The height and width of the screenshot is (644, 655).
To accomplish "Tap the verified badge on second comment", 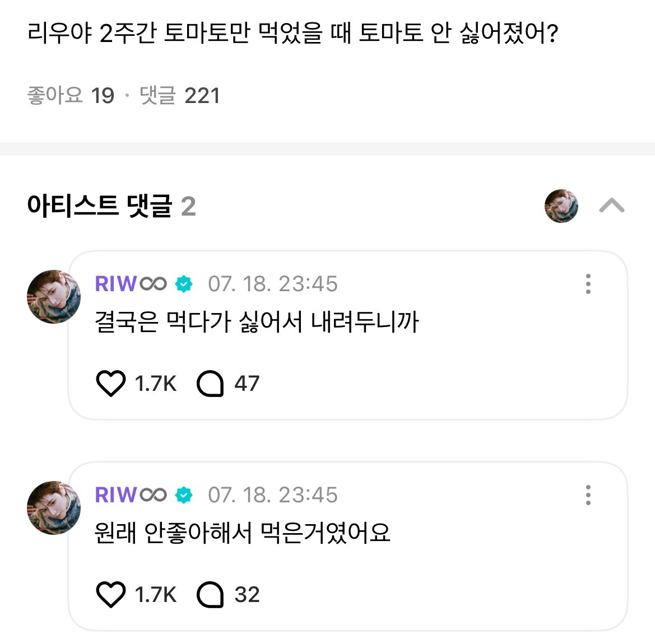I will tap(184, 495).
